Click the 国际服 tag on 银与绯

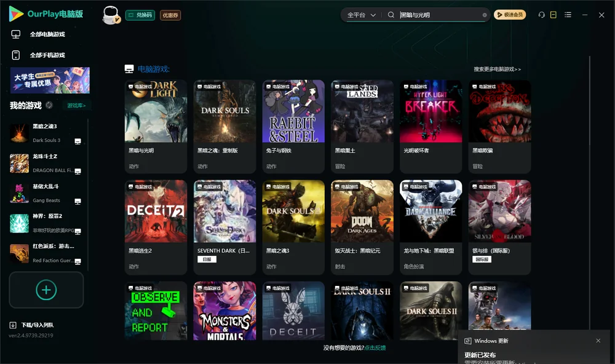coord(482,259)
